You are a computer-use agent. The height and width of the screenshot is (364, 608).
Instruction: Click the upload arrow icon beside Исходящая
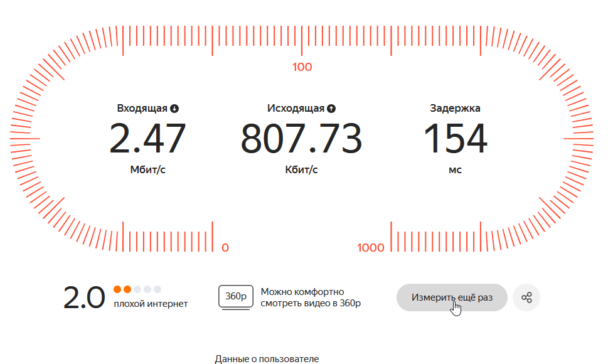click(331, 109)
